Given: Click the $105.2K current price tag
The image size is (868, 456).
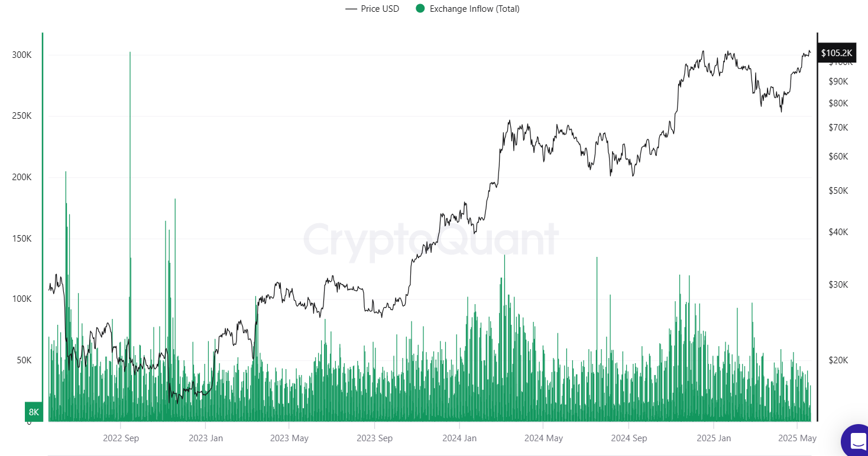Looking at the screenshot, I should click(x=836, y=53).
